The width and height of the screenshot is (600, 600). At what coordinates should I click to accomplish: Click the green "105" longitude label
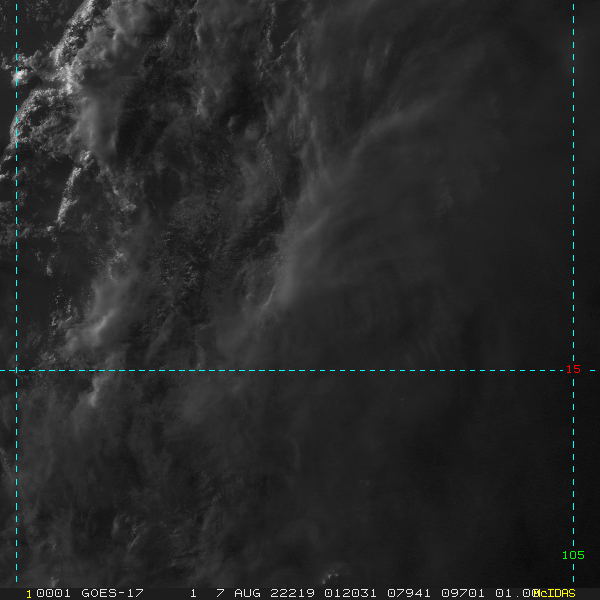tap(573, 555)
